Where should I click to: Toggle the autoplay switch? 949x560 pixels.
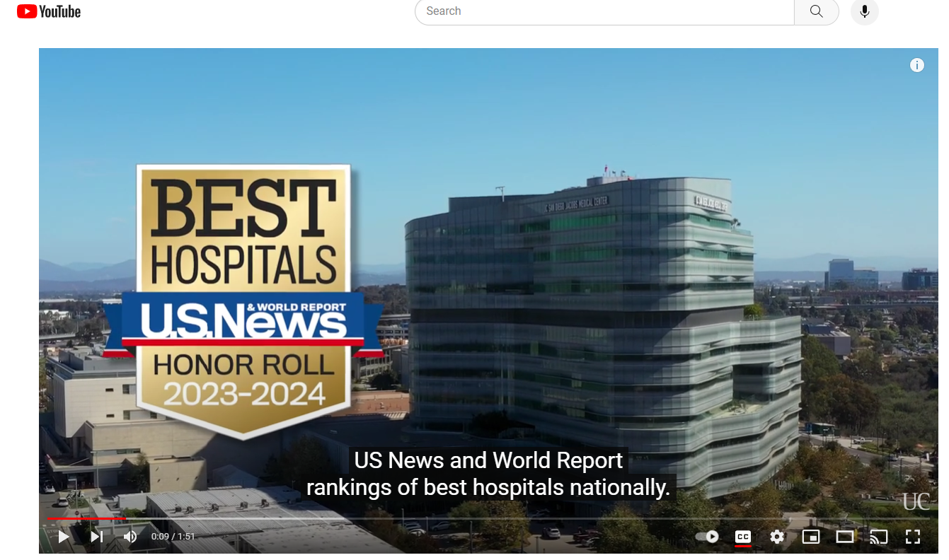tap(707, 537)
